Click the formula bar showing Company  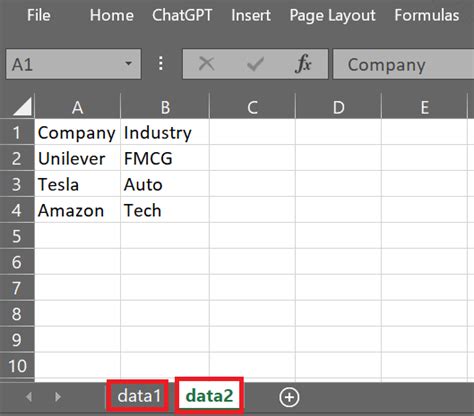click(403, 64)
